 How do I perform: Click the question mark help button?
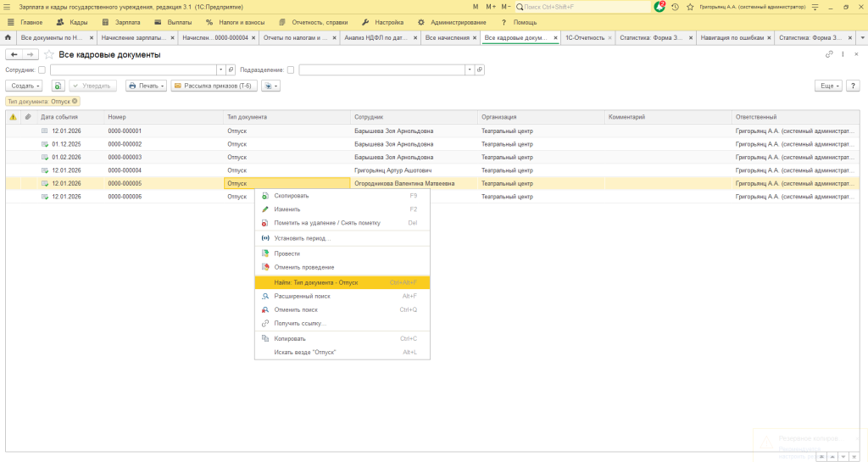click(853, 86)
